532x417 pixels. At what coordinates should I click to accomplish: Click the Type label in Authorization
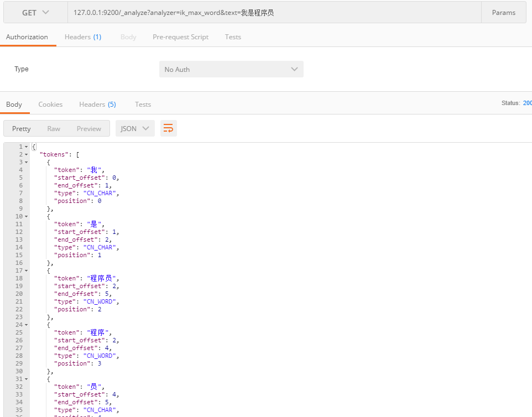point(22,69)
